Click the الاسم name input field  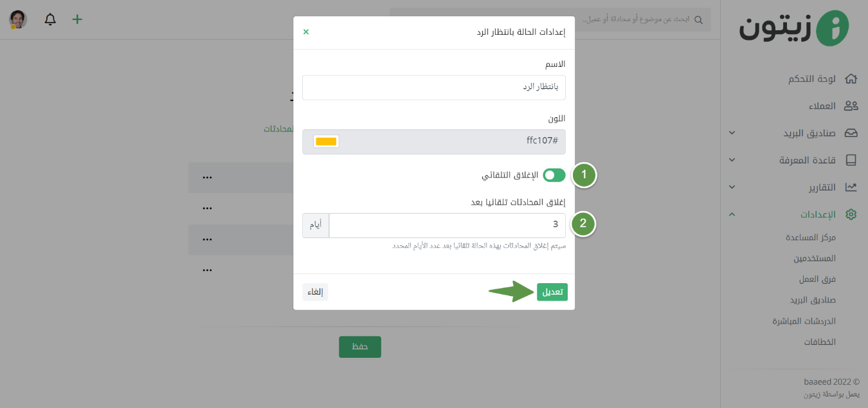(x=434, y=88)
